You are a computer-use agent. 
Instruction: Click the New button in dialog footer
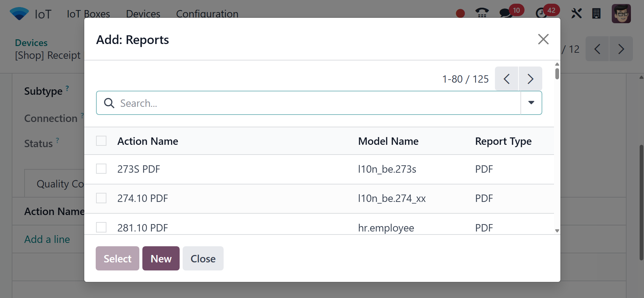coord(161,258)
